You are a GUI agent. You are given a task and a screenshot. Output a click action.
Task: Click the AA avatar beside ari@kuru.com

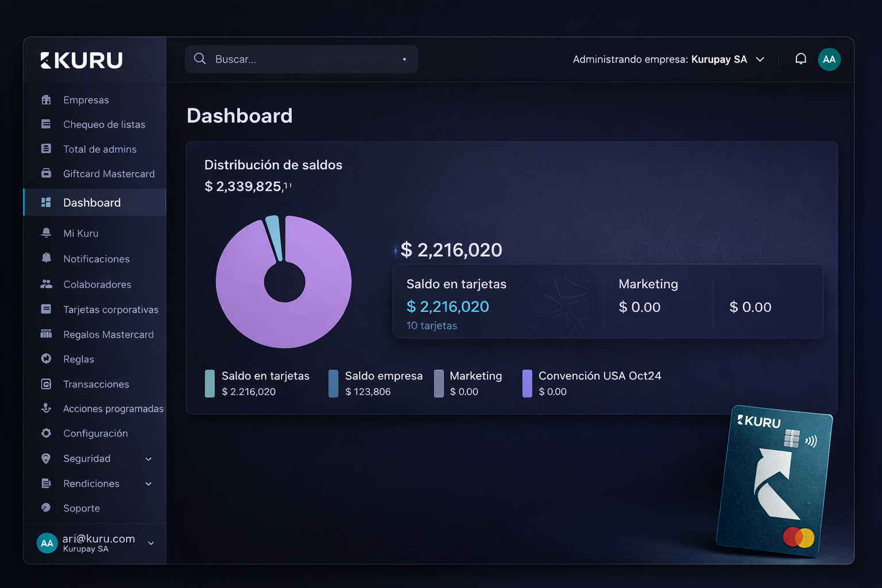[x=47, y=543]
